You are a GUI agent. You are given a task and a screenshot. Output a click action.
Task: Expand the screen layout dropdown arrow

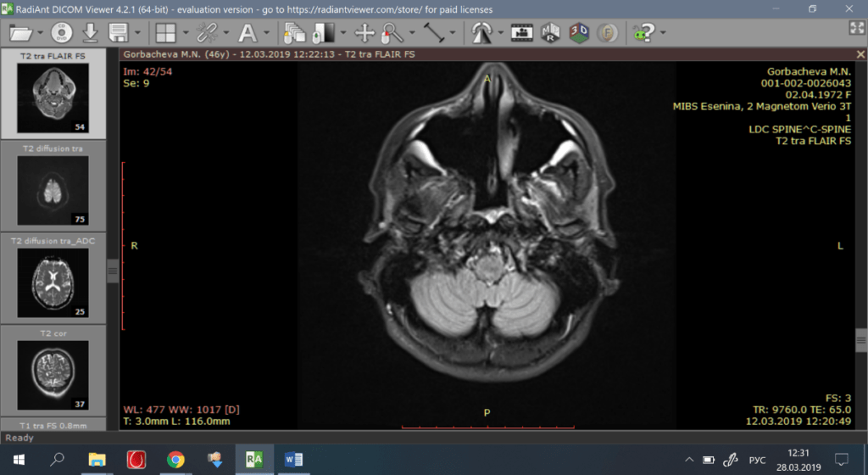186,33
